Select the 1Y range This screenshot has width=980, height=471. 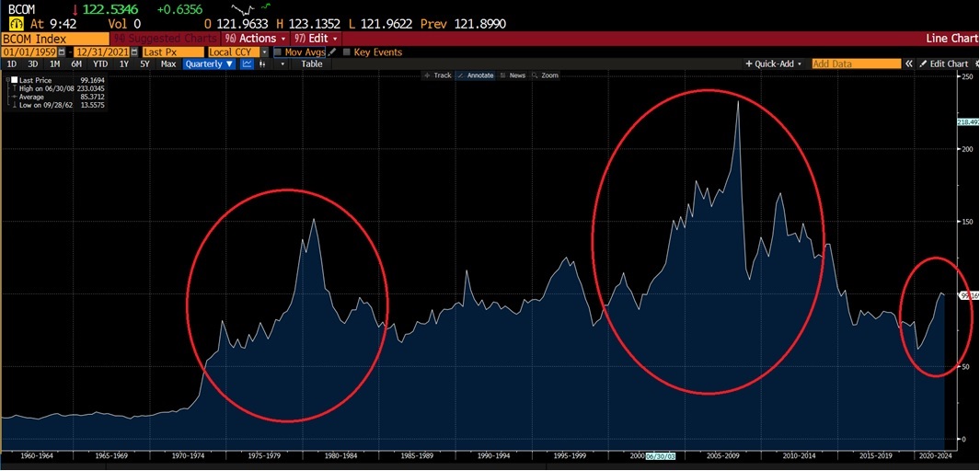pos(124,63)
